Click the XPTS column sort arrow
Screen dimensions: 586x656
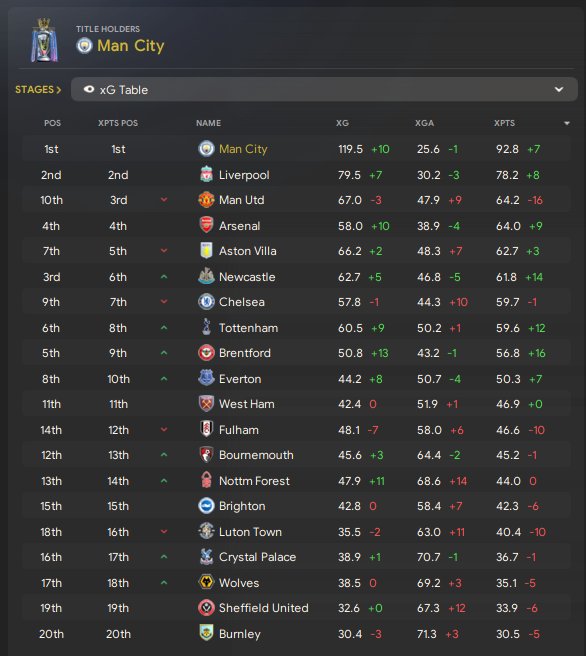tap(567, 123)
